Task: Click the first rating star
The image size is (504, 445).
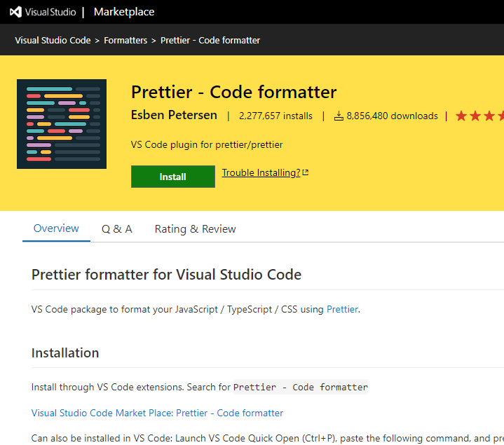Action: pyautogui.click(x=461, y=116)
